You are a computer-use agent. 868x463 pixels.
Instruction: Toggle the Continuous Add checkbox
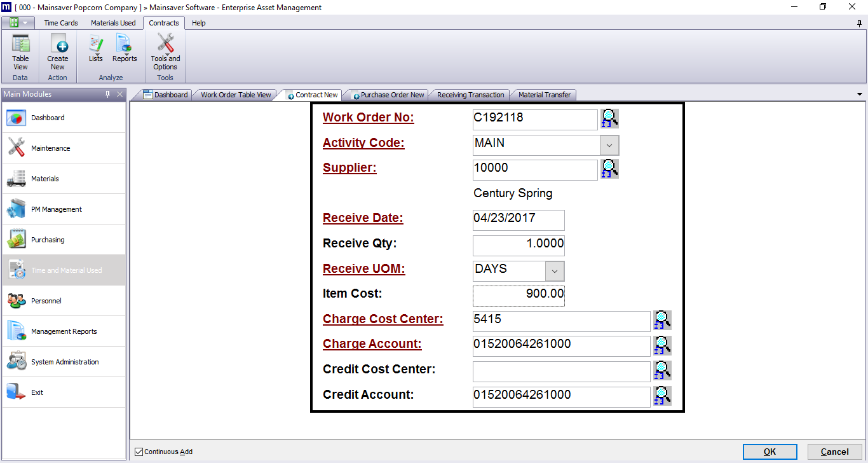pyautogui.click(x=139, y=452)
